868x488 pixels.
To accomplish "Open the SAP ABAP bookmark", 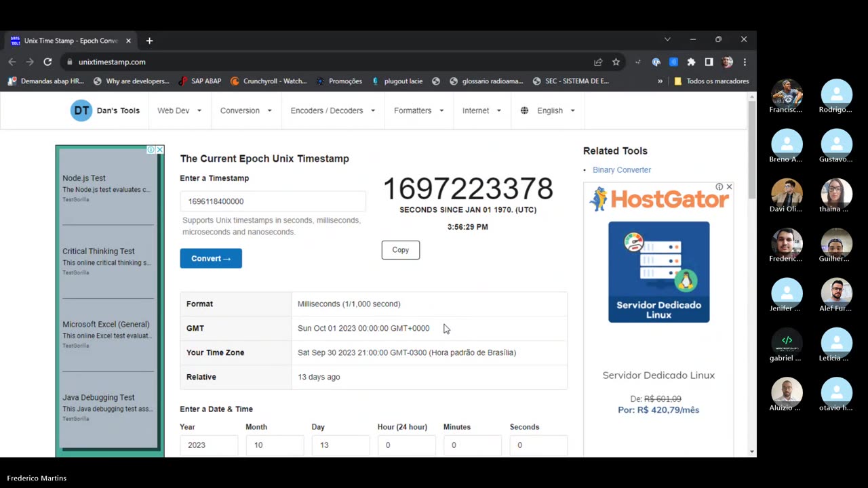I will tap(200, 81).
